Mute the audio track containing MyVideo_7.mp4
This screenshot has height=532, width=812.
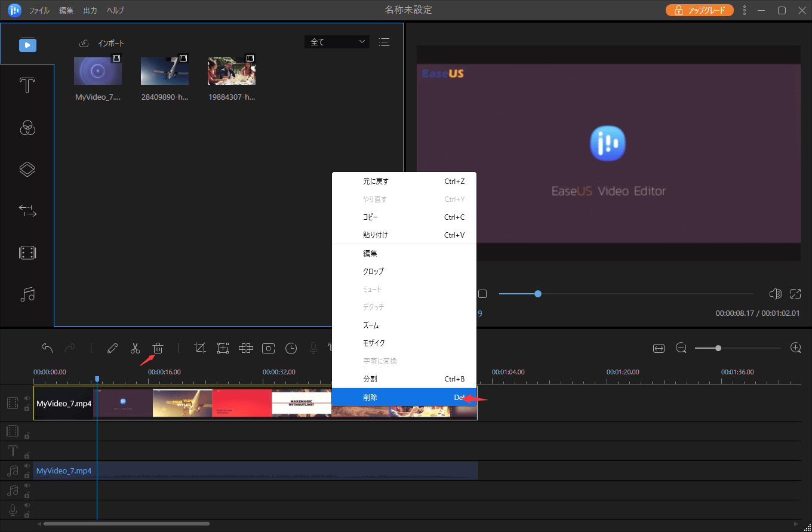point(27,466)
